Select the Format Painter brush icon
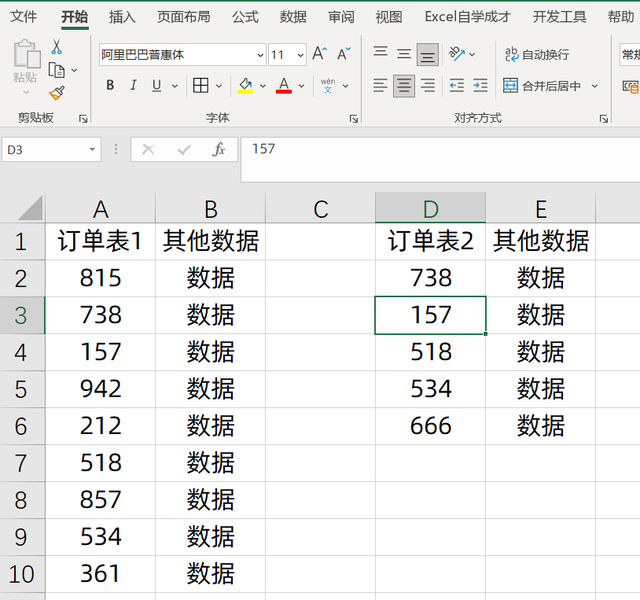640x600 pixels. pyautogui.click(x=57, y=93)
